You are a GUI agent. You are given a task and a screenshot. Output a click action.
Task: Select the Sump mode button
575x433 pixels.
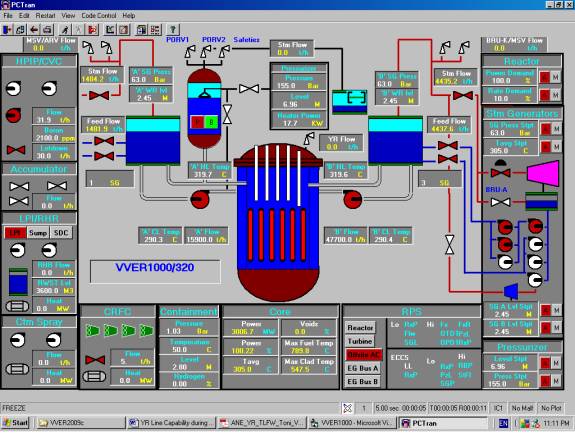coord(38,232)
